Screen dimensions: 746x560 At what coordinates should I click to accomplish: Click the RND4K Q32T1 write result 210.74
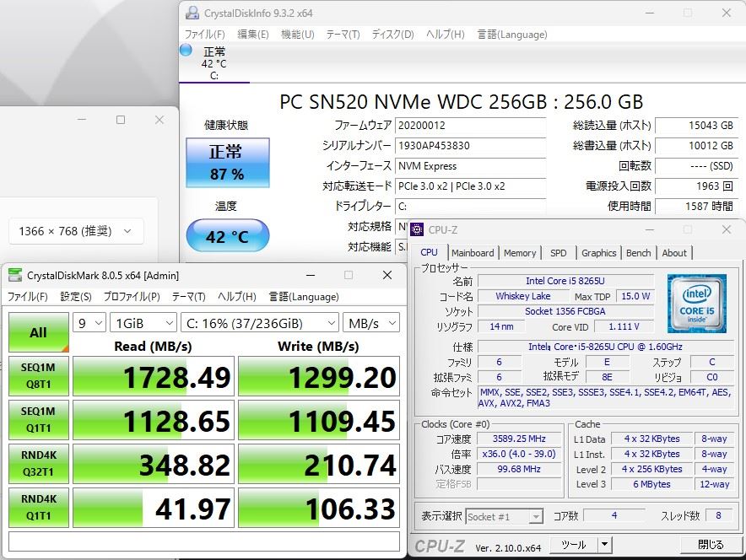pyautogui.click(x=319, y=464)
